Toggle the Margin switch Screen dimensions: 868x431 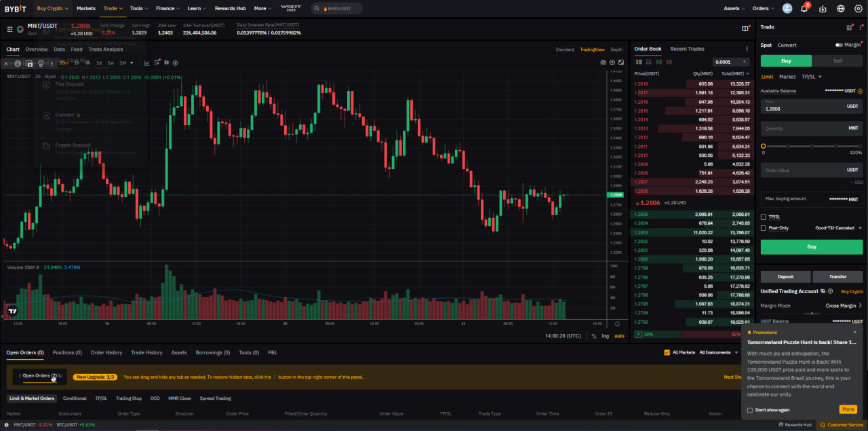coord(839,45)
